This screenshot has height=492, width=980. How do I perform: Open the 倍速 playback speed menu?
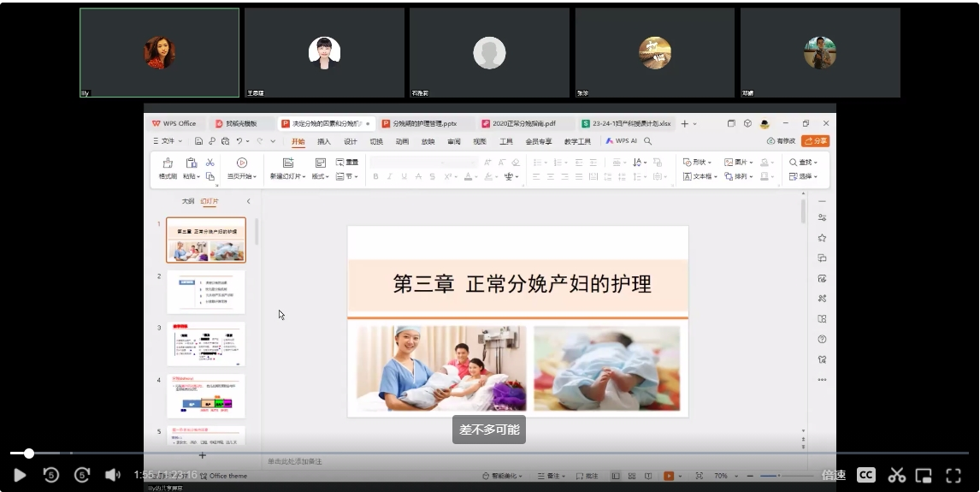pyautogui.click(x=833, y=475)
